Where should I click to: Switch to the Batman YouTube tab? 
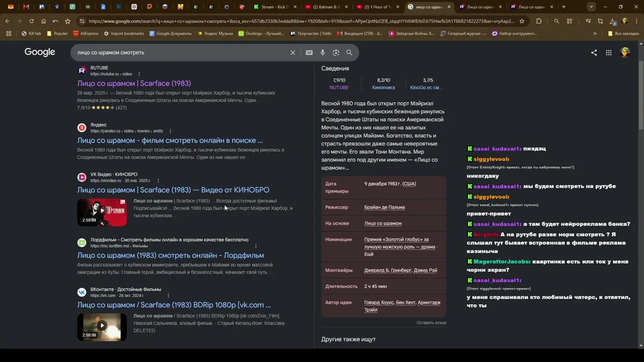[326, 7]
